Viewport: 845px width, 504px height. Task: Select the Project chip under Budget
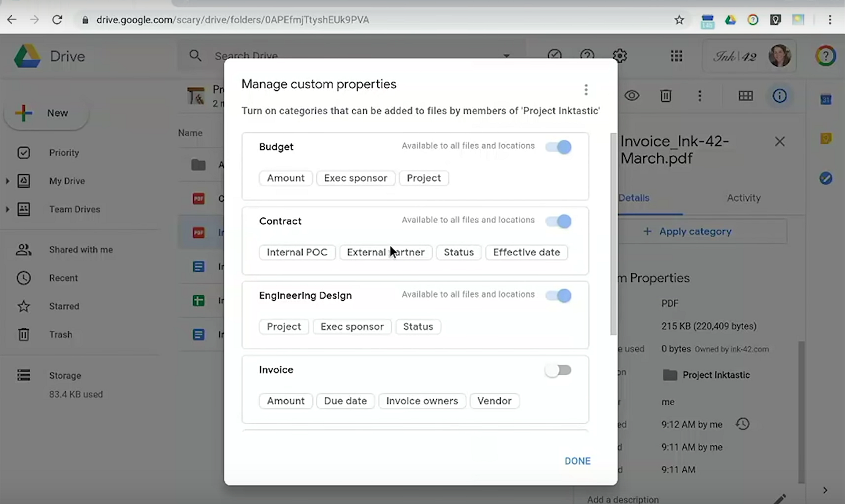click(424, 178)
